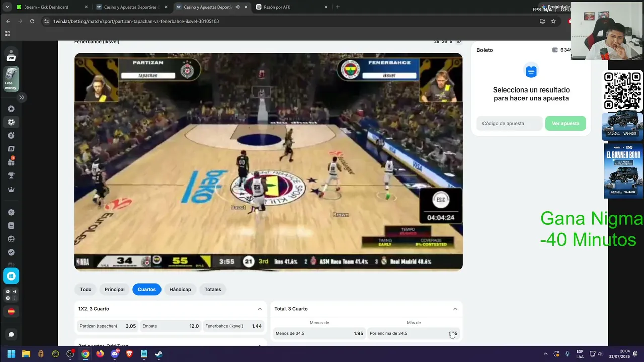Open the tab search dropdown arrow

tap(7, 7)
